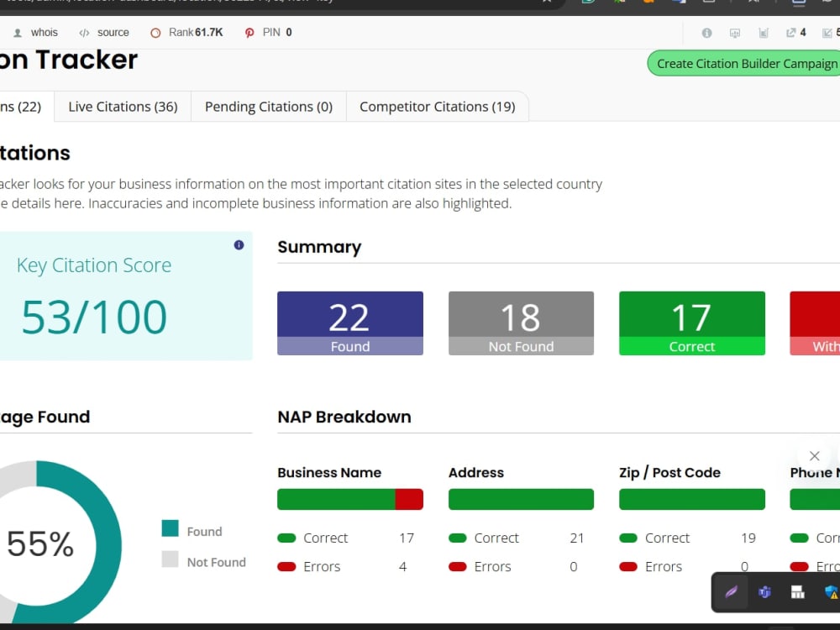
Task: Click the internal links arrow icon
Action: (x=827, y=33)
